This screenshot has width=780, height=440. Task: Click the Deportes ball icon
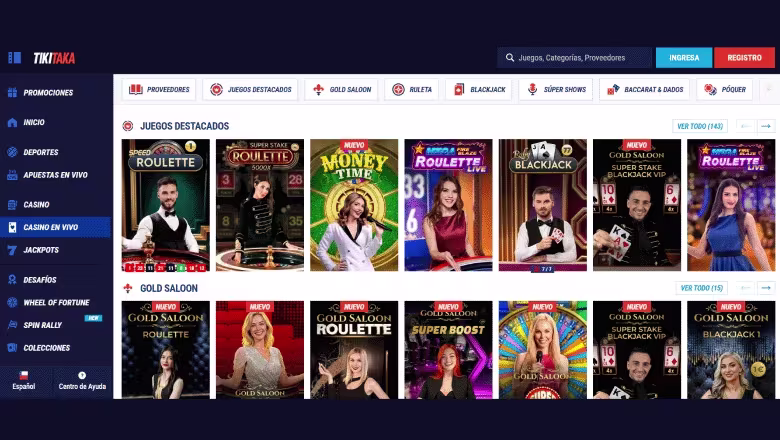tap(12, 152)
